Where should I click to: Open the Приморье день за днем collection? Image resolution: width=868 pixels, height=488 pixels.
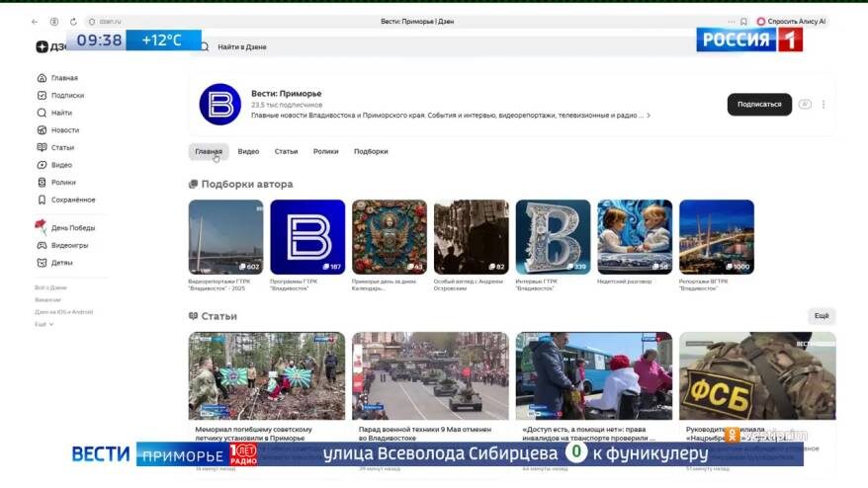click(390, 237)
